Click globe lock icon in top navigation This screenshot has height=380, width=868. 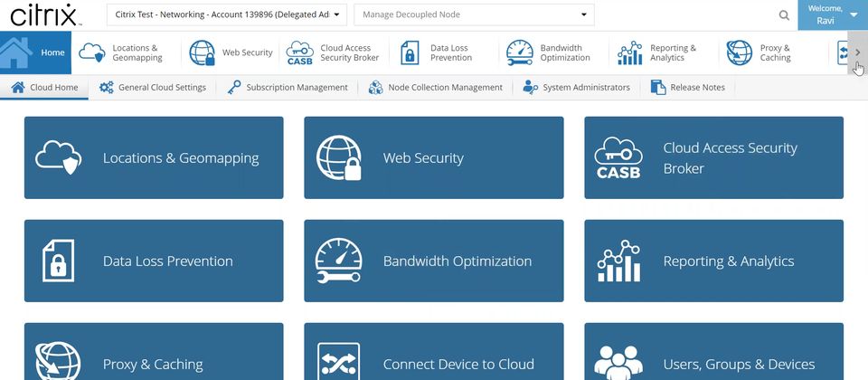(202, 52)
